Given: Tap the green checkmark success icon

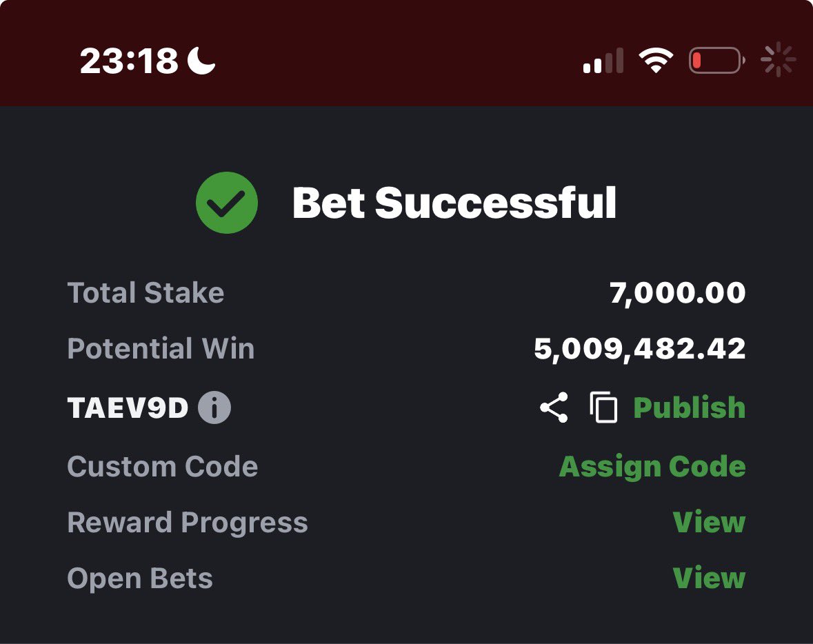Looking at the screenshot, I should [227, 203].
